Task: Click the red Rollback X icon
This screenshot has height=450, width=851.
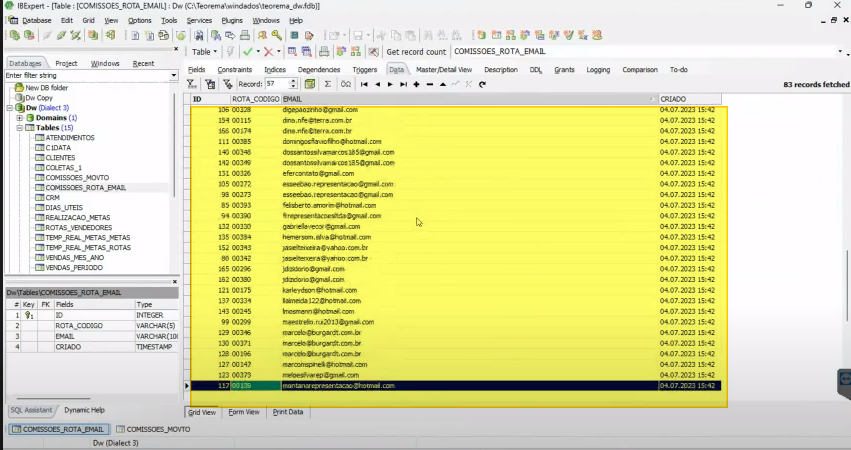Action: click(x=268, y=52)
